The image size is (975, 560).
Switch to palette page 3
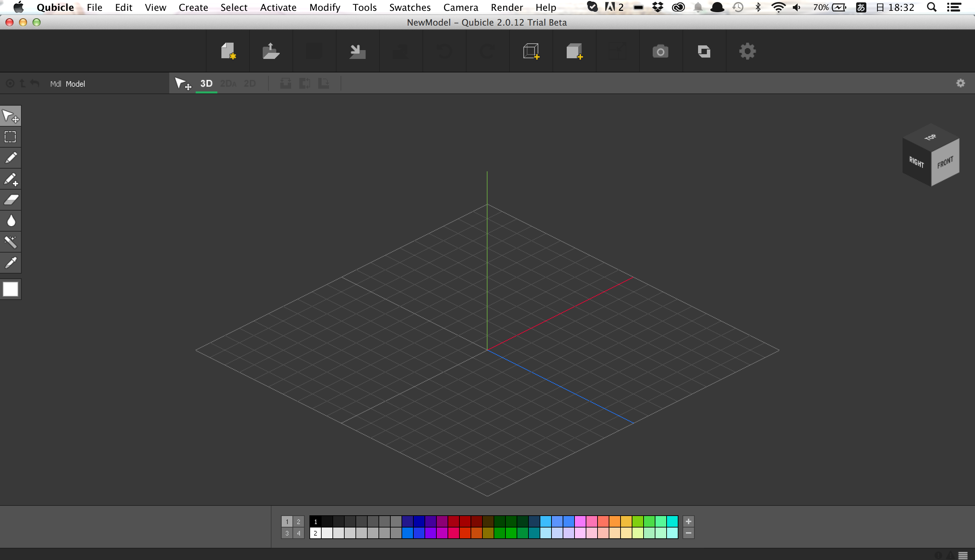(287, 533)
